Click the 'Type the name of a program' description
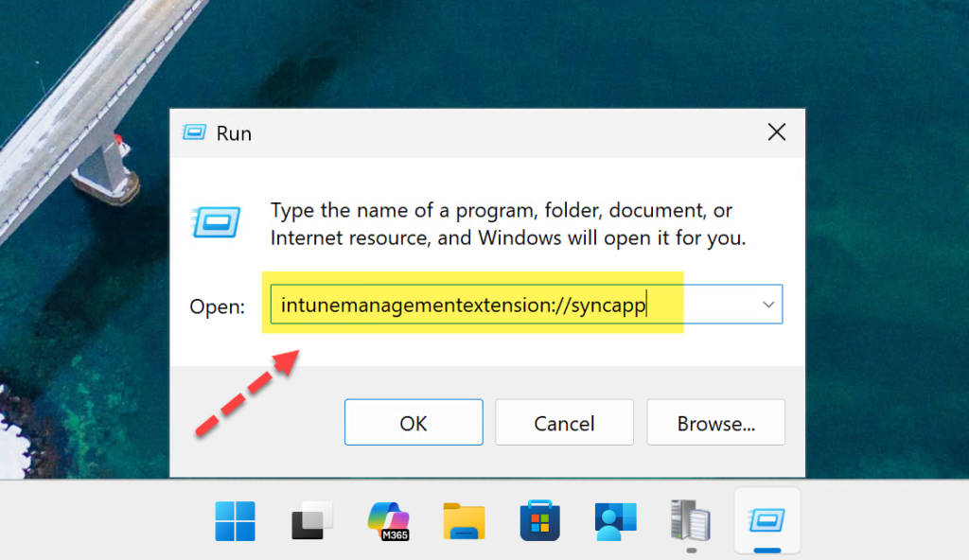Viewport: 969px width, 560px height. pyautogui.click(x=508, y=224)
